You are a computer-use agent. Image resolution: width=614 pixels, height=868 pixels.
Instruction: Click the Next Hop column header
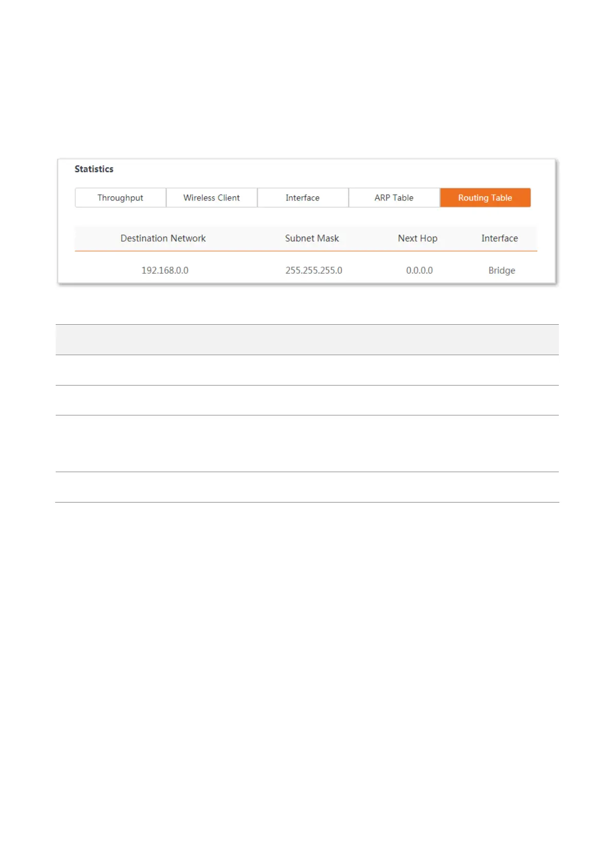click(x=418, y=238)
